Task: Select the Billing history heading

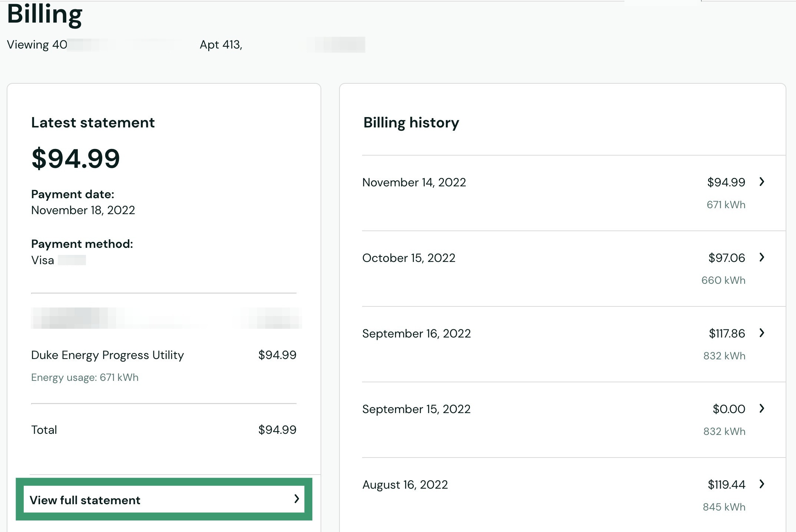Action: click(x=411, y=122)
